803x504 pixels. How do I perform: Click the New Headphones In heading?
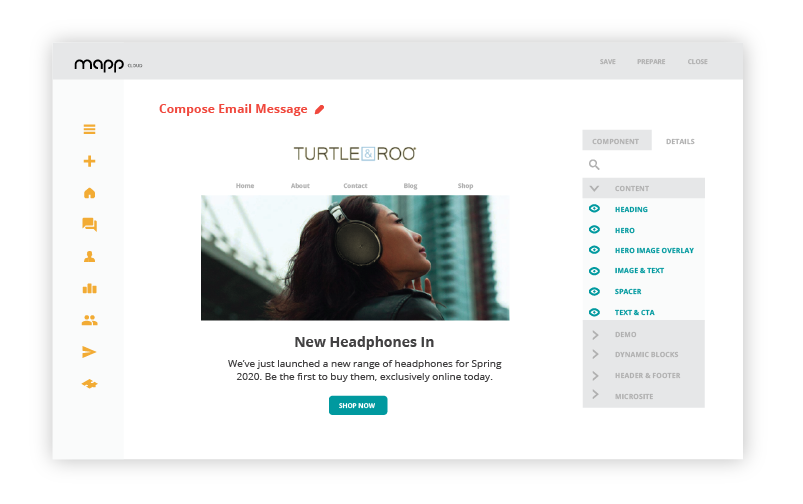(364, 342)
